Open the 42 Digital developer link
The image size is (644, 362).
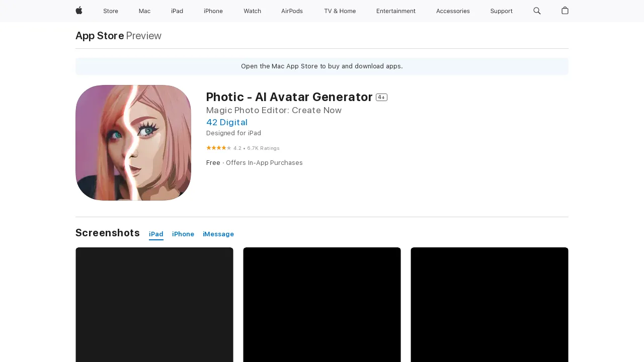click(226, 122)
